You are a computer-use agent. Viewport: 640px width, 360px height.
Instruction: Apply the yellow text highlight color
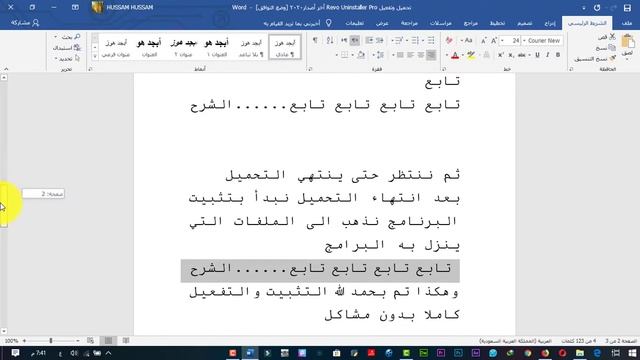coord(471,55)
